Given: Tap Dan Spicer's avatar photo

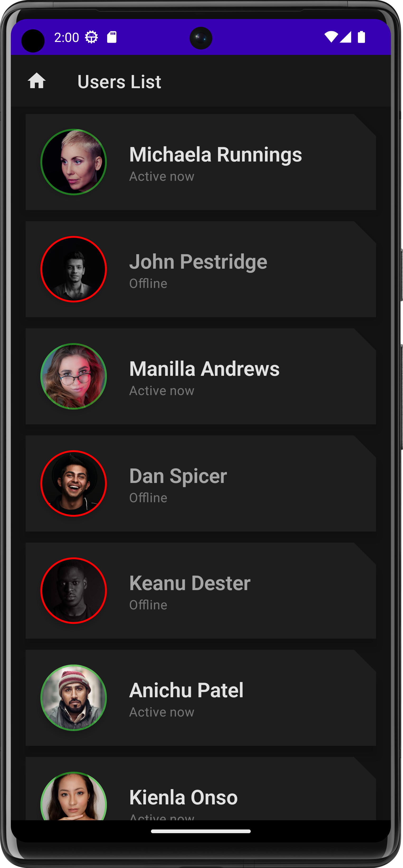Looking at the screenshot, I should click(73, 483).
